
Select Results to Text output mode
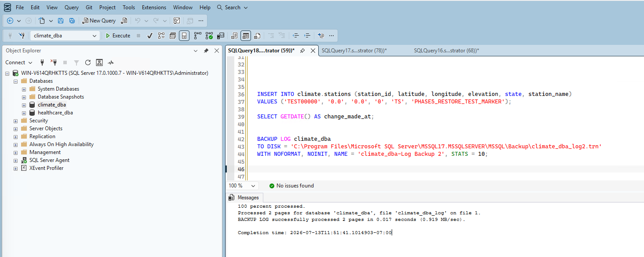point(234,36)
